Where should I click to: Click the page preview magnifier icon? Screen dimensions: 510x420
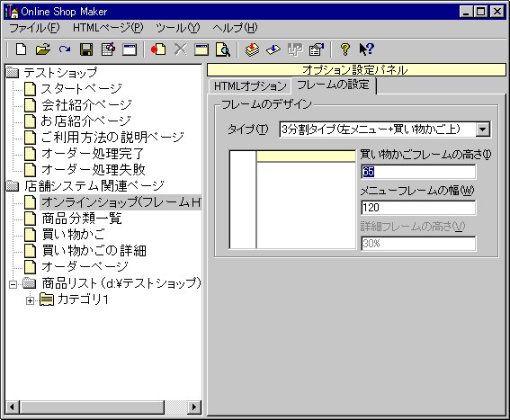223,49
